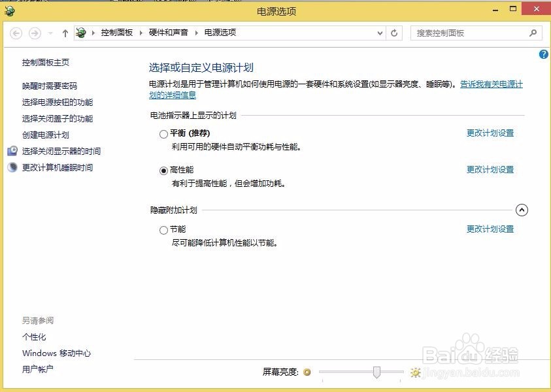551x392 pixels.
Task: Open the blue help icon
Action: pos(544,54)
